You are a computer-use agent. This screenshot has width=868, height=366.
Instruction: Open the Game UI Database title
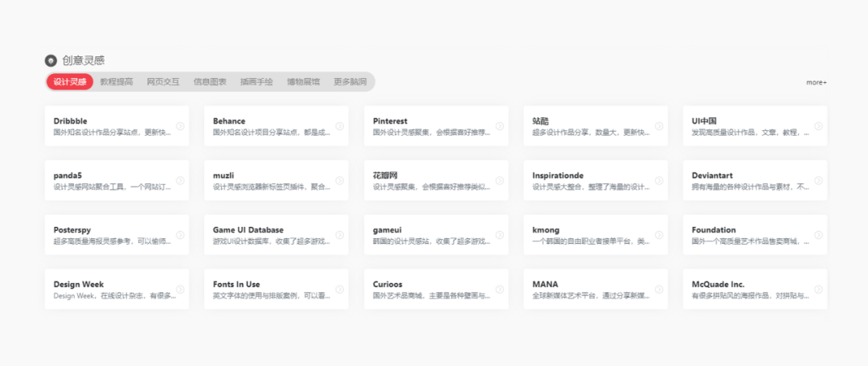click(x=248, y=229)
